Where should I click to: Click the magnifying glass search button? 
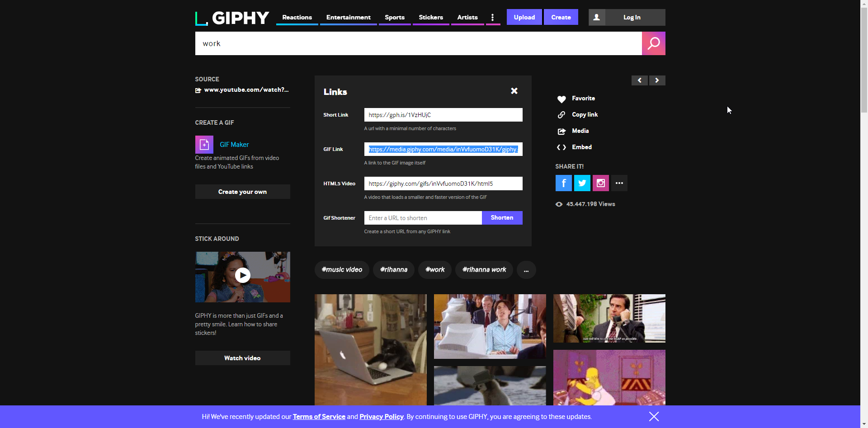point(653,43)
